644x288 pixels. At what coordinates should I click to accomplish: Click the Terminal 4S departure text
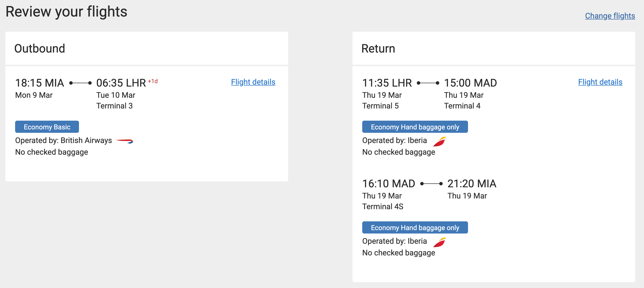[x=382, y=206]
